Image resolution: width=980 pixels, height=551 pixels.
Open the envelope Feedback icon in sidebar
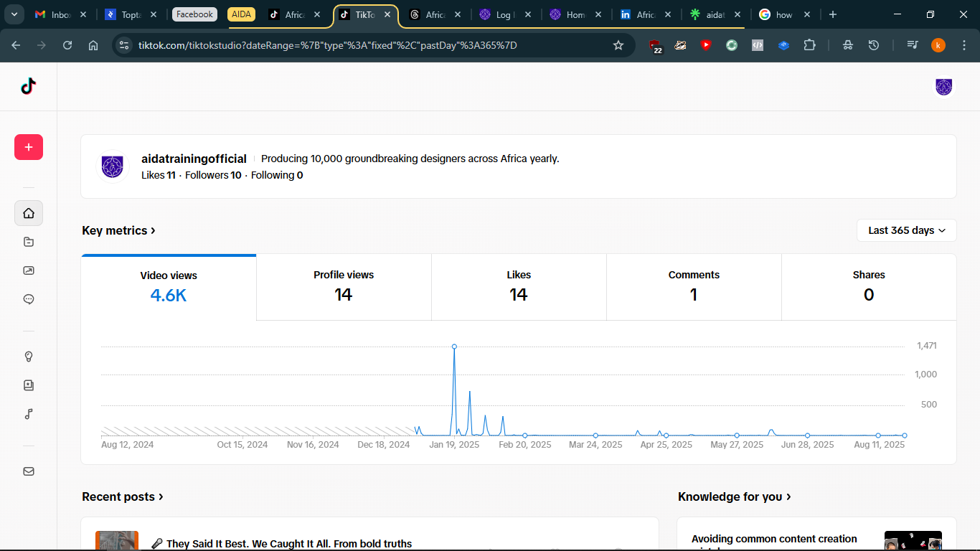click(x=29, y=471)
